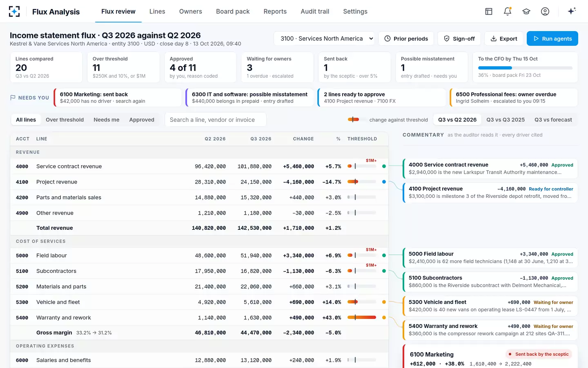588x368 pixels.
Task: Click the CFO deadline progress bar
Action: (x=525, y=68)
